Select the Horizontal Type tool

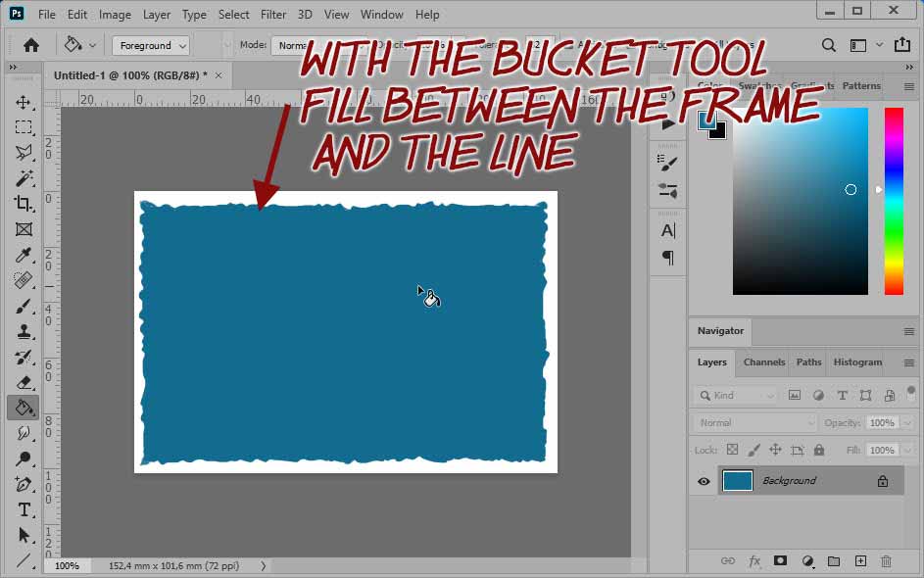click(x=24, y=509)
